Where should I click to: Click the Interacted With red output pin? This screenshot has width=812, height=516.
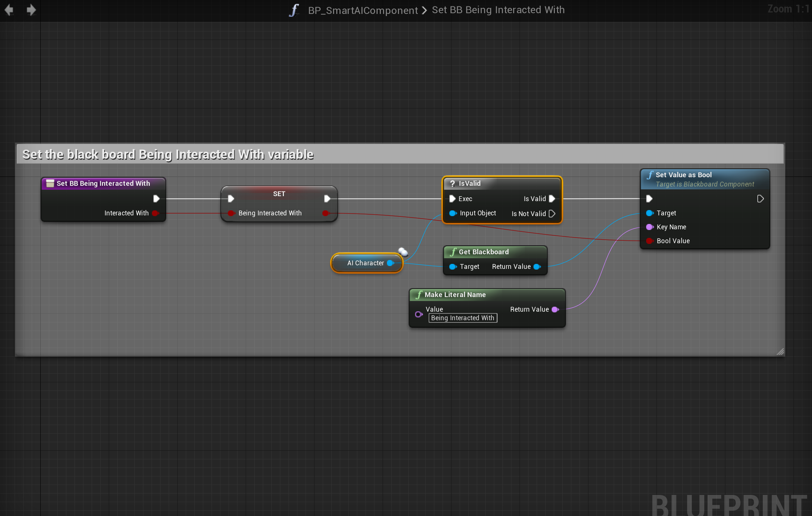tap(155, 213)
